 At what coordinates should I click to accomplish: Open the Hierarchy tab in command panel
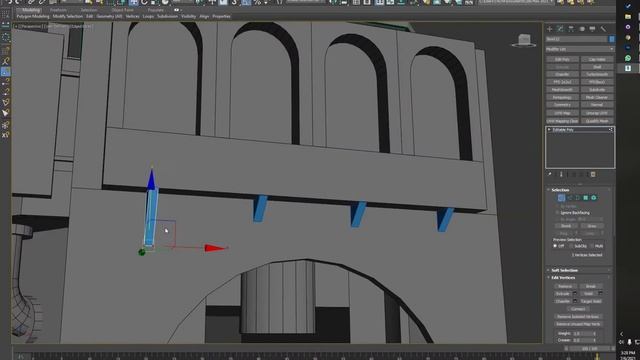(x=571, y=29)
